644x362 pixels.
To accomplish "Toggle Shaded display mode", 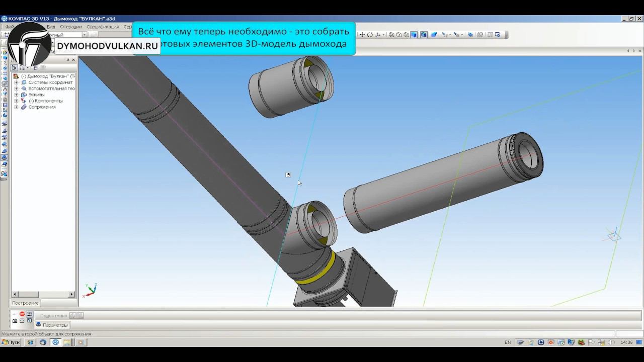I will [x=414, y=35].
